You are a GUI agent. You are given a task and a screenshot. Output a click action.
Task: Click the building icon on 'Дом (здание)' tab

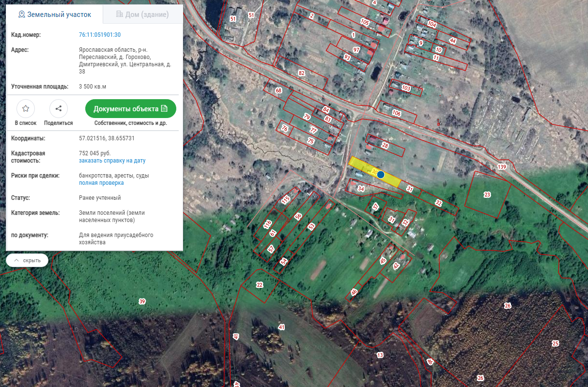[x=119, y=15]
